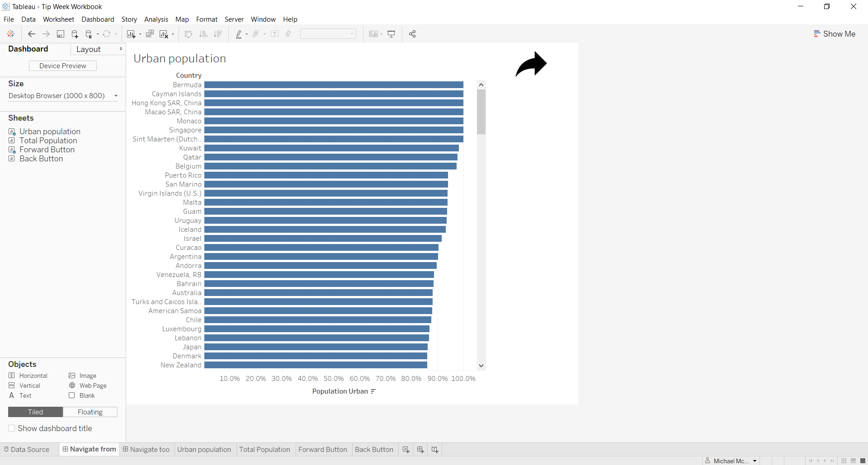Screen dimensions: 868x465
Task: Choose the Web Page object
Action: point(88,385)
